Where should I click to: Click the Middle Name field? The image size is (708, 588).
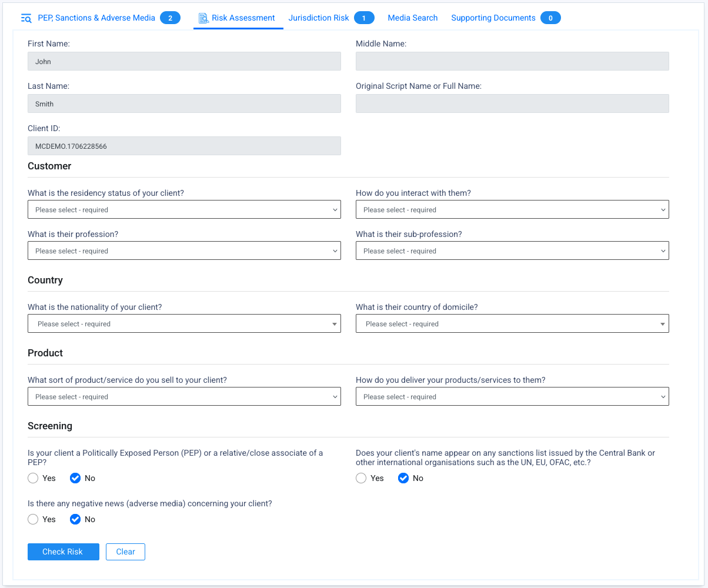pyautogui.click(x=512, y=61)
